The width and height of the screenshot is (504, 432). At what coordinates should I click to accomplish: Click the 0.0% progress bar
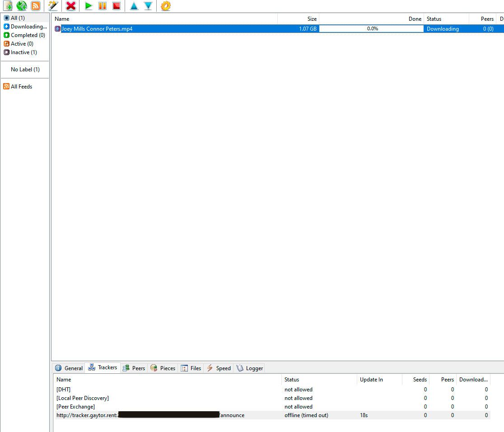[x=371, y=28]
